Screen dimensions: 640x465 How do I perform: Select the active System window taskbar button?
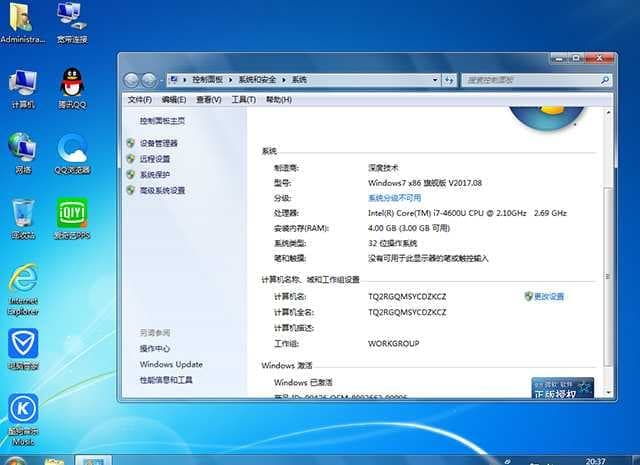coord(93,461)
